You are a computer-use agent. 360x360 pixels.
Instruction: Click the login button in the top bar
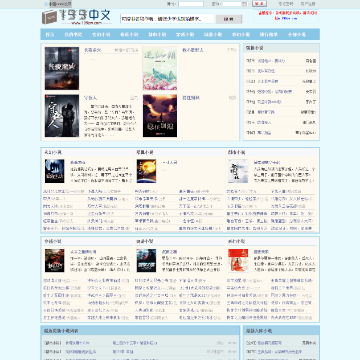click(259, 4)
